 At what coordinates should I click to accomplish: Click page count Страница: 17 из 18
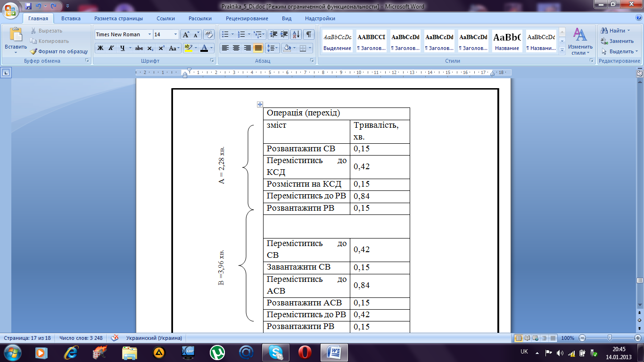pyautogui.click(x=27, y=338)
